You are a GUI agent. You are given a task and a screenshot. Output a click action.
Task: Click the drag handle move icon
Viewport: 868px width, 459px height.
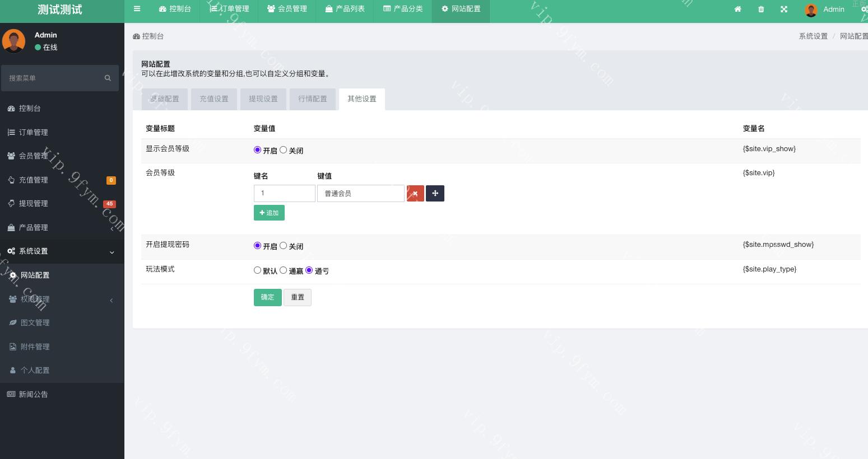point(435,194)
